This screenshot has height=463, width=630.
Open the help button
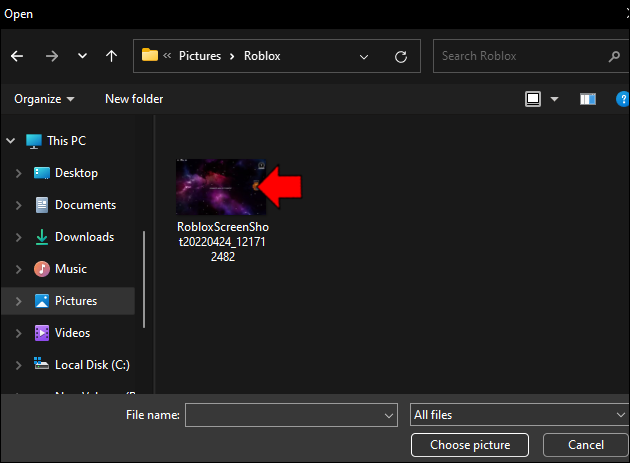pos(622,99)
